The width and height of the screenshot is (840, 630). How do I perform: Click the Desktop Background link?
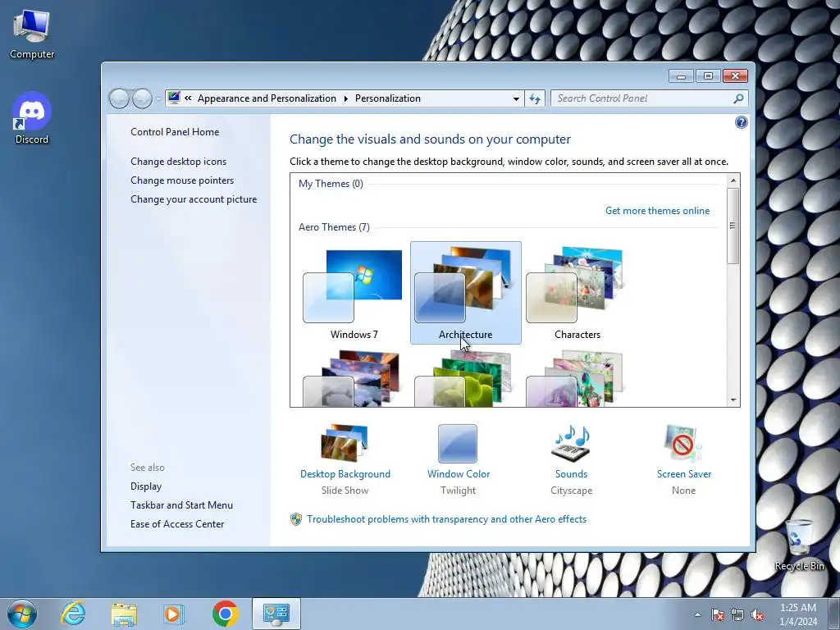pos(345,474)
